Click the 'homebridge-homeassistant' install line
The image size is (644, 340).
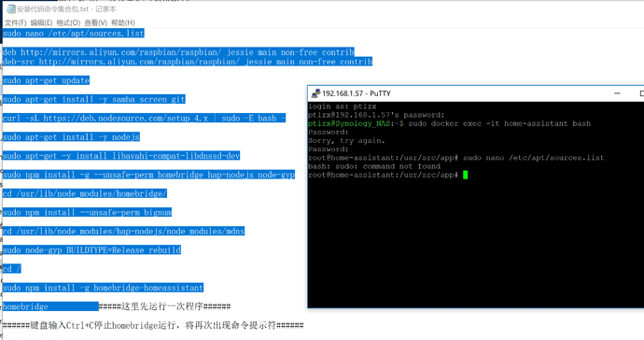[103, 288]
